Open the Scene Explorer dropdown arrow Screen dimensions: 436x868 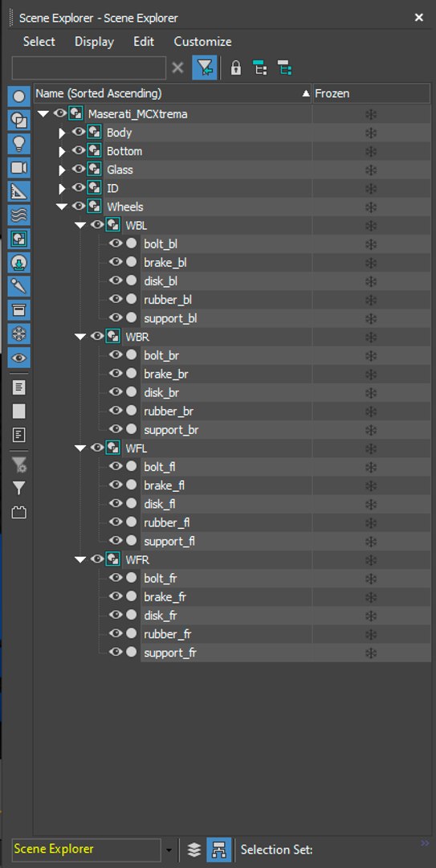[x=169, y=850]
